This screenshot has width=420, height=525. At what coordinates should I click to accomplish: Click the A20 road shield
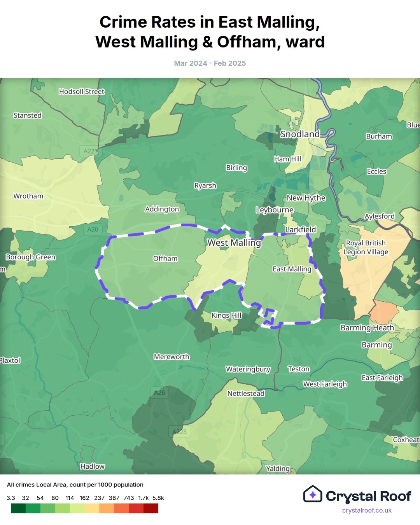coord(93,229)
